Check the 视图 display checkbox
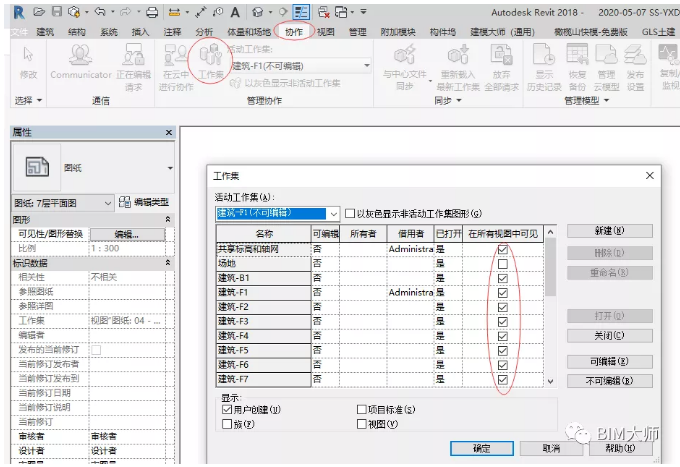The width and height of the screenshot is (680, 467). (362, 424)
